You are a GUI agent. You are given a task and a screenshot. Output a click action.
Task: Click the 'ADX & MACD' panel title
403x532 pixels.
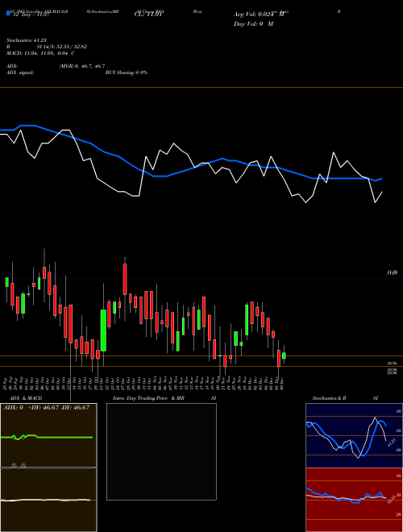click(26, 398)
